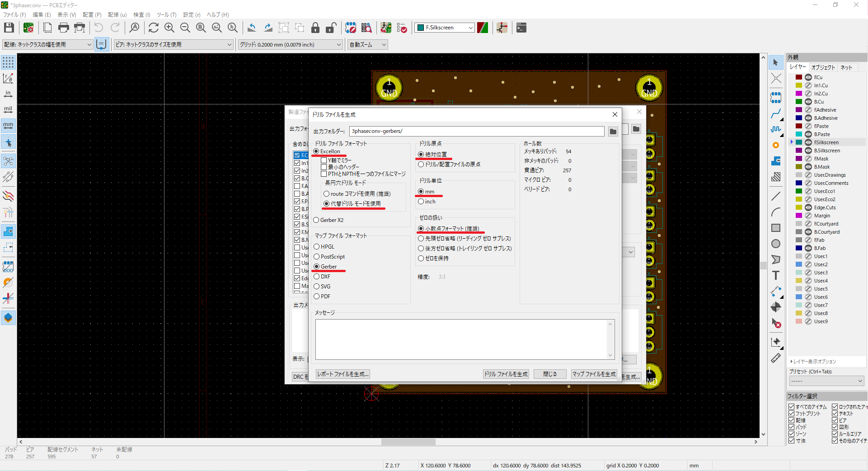
Task: Click the Print icon in the toolbar
Action: click(64, 28)
